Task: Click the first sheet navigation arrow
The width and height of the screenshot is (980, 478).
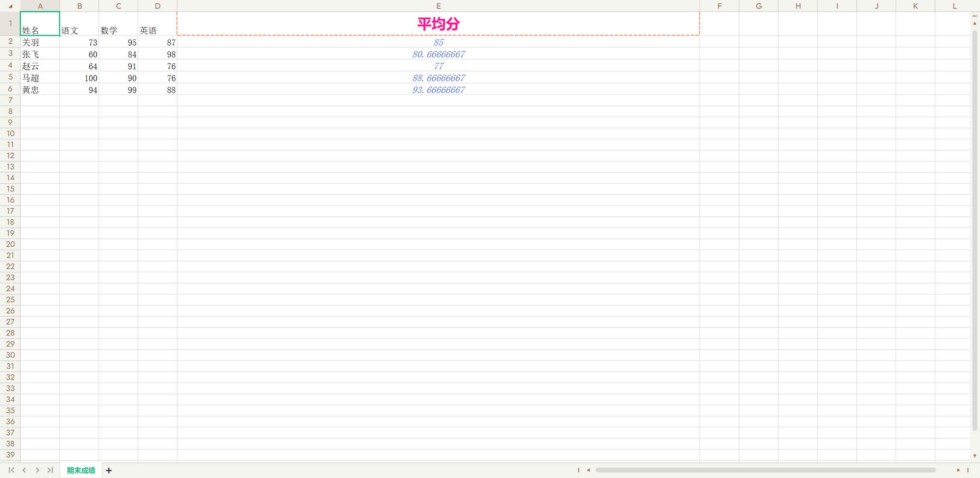Action: click(x=11, y=470)
